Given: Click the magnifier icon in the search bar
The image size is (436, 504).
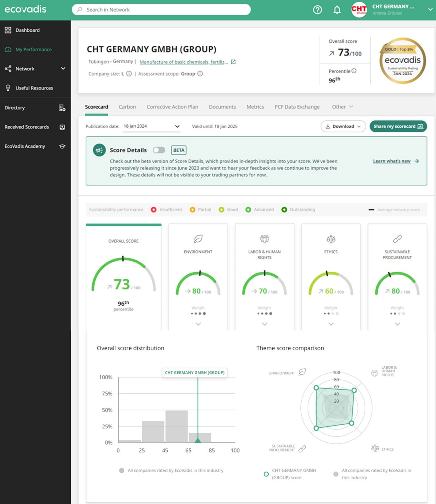Looking at the screenshot, I should 80,9.
